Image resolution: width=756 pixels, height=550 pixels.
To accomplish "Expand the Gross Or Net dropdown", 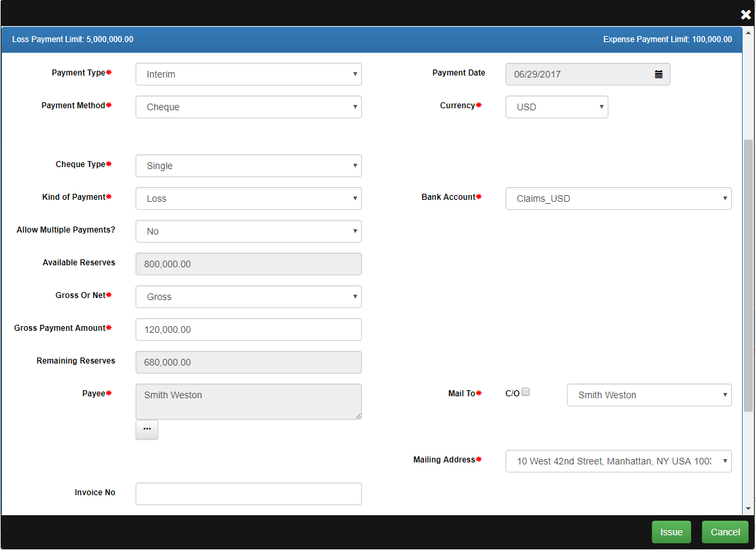I will pos(248,297).
